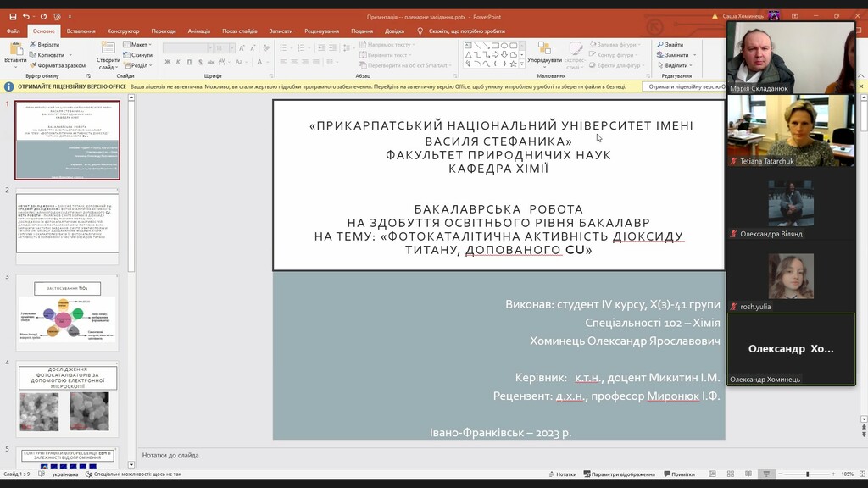Open the Рецензування ribbon tab
The height and width of the screenshot is (488, 868).
coord(321,31)
